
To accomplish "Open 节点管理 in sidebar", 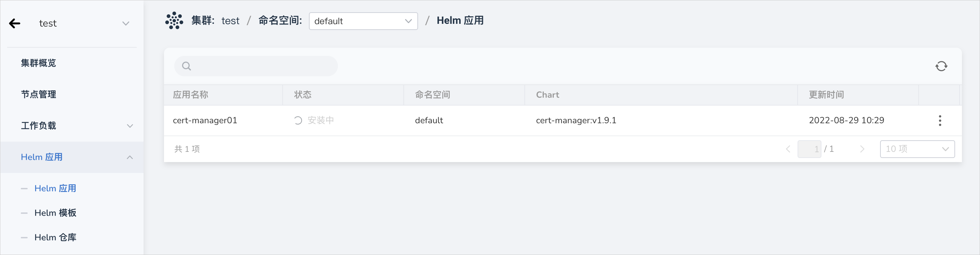I will 39,94.
